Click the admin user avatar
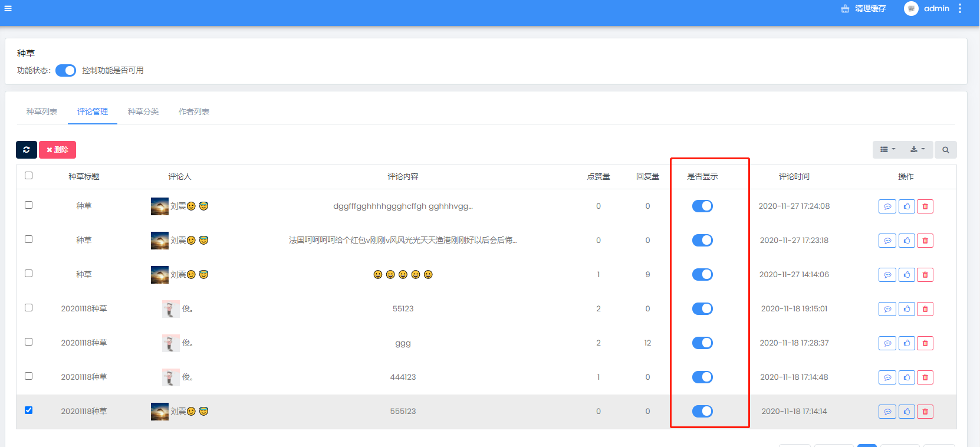The image size is (980, 447). [x=911, y=9]
